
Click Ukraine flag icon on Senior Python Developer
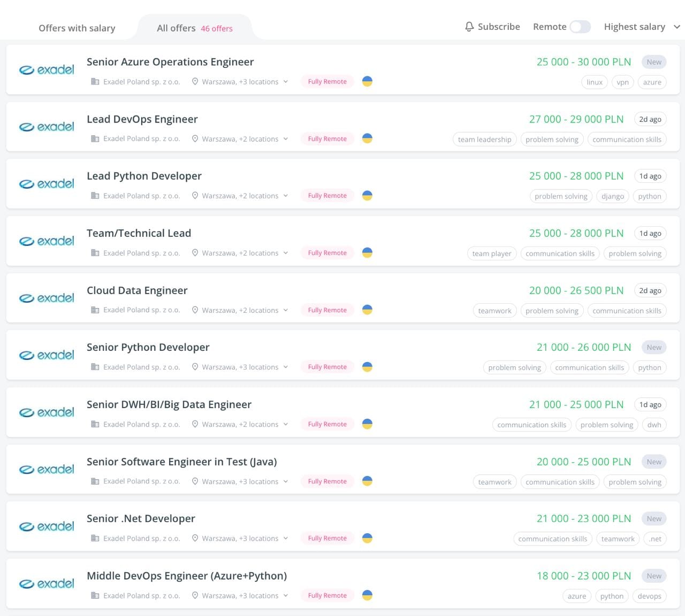coord(367,367)
